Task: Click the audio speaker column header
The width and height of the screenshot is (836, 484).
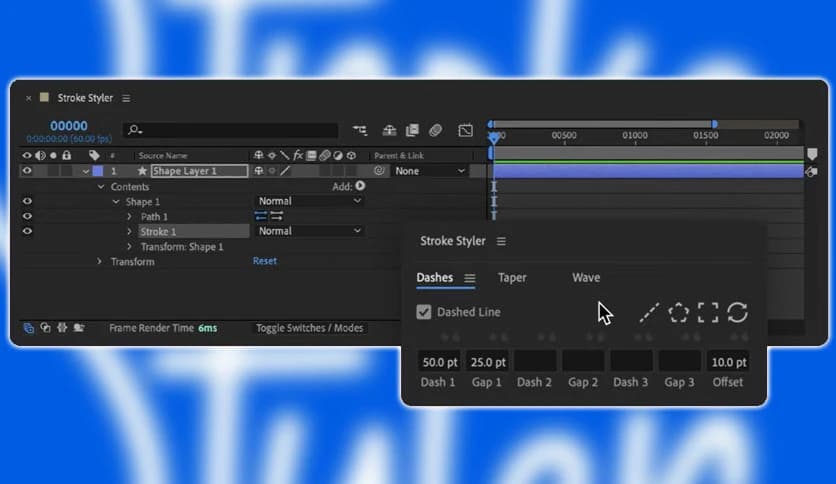Action: pos(40,155)
